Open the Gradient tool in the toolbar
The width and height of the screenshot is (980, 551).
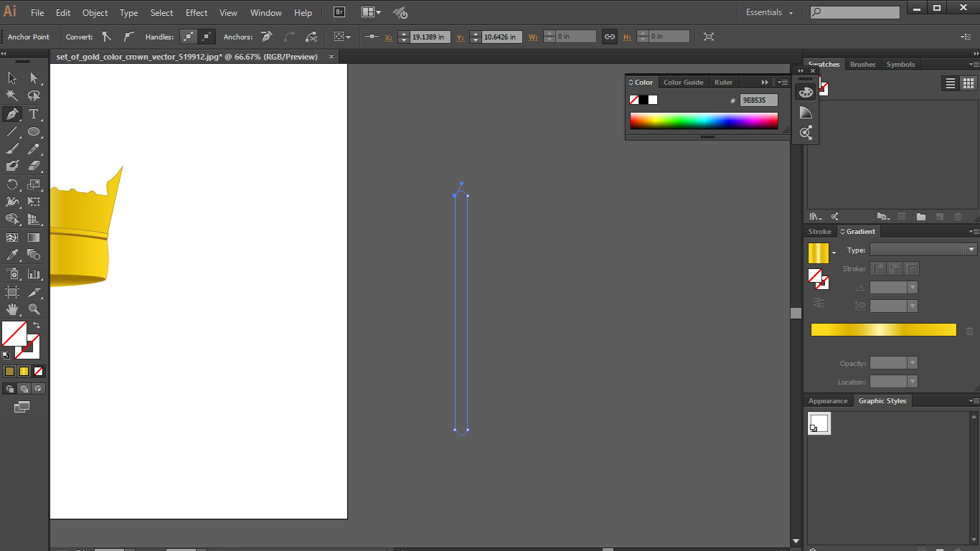click(x=33, y=237)
